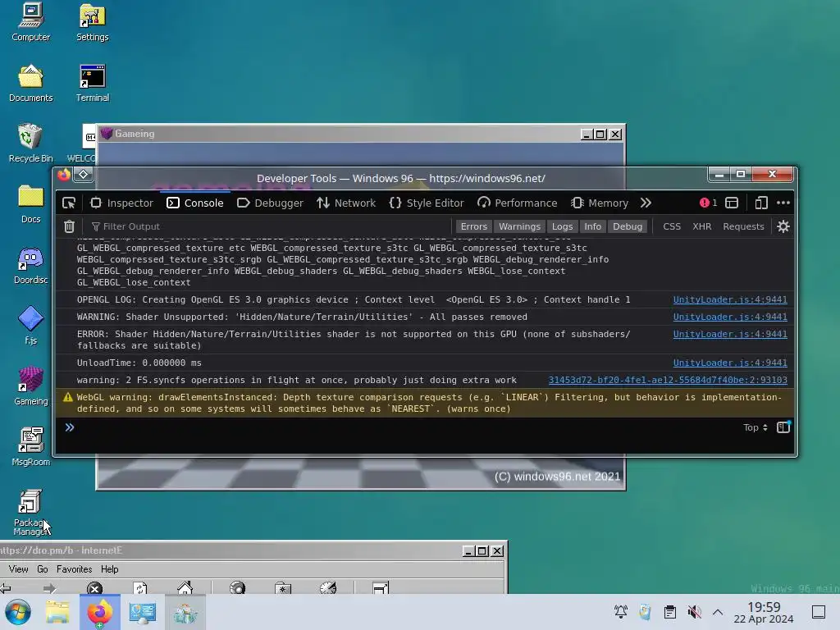Screen dimensions: 840x630
Task: Switch to the Debugger tab
Action: 270,203
